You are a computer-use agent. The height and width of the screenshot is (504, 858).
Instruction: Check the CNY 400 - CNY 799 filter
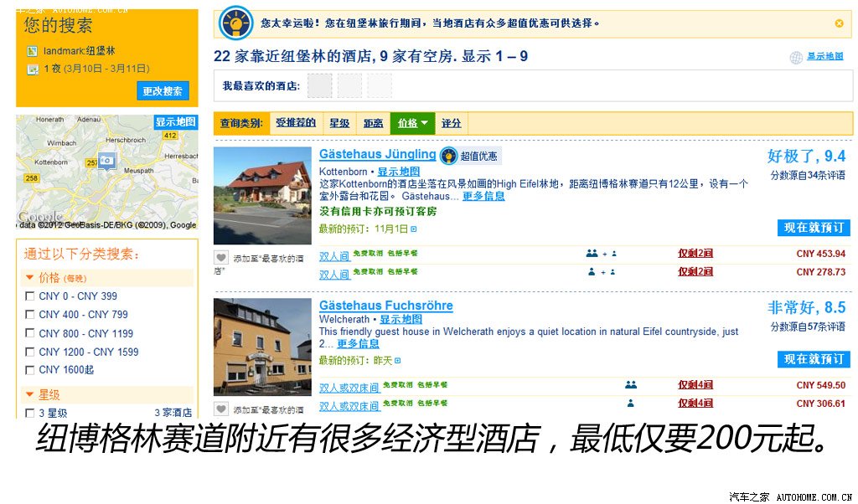[30, 314]
